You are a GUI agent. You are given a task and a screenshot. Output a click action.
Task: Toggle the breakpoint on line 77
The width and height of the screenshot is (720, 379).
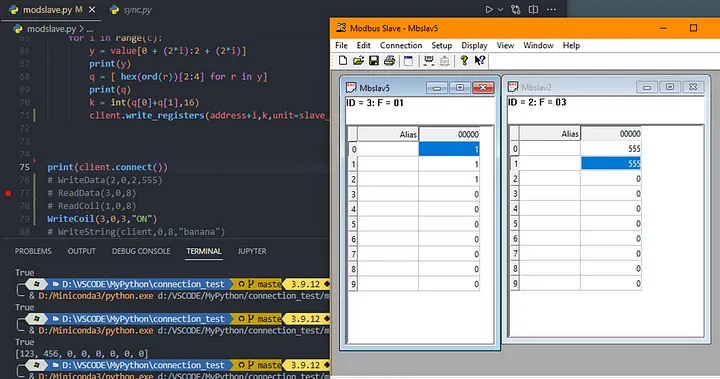click(x=8, y=193)
